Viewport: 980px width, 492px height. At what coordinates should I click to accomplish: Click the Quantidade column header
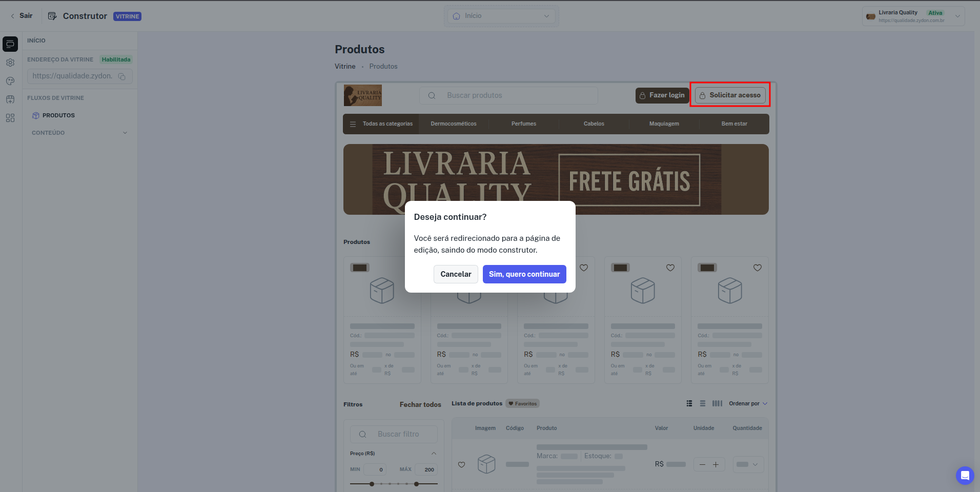[747, 428]
